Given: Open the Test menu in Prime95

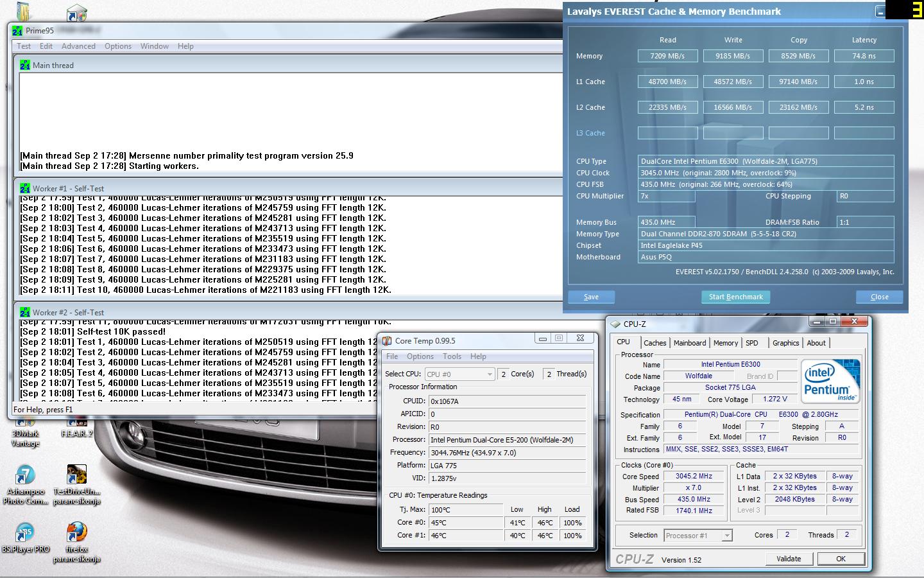Looking at the screenshot, I should (24, 46).
